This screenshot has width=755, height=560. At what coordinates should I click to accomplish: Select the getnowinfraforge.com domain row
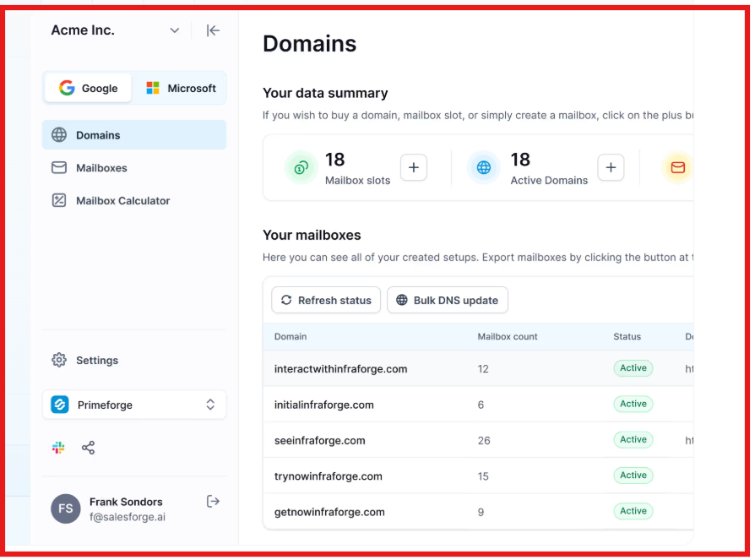tap(479, 511)
